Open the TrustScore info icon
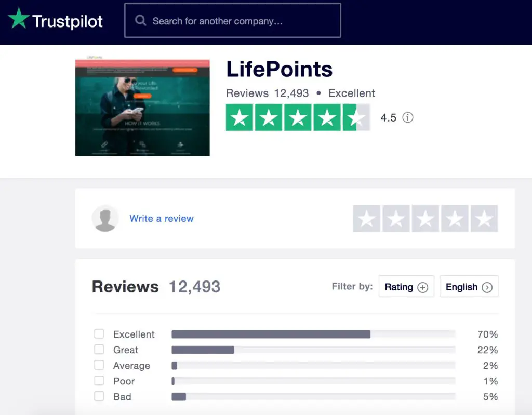Viewport: 532px width, 415px height. point(408,117)
